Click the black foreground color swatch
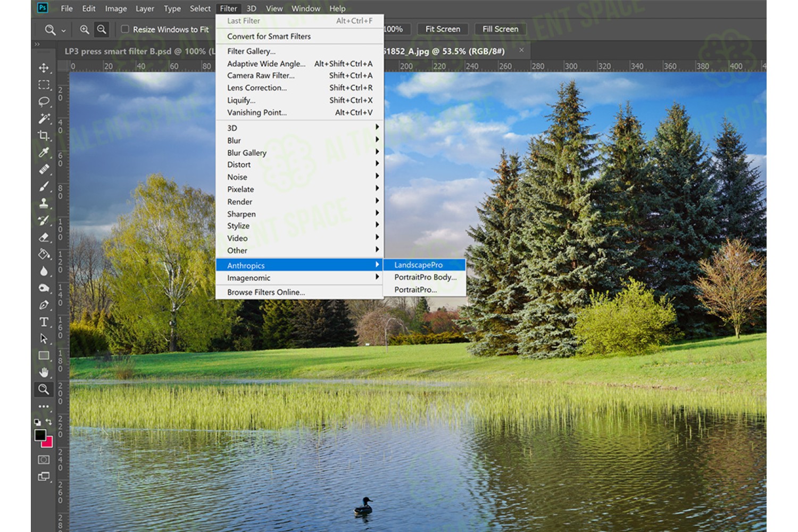Viewport: 798px width, 532px height. pyautogui.click(x=40, y=435)
